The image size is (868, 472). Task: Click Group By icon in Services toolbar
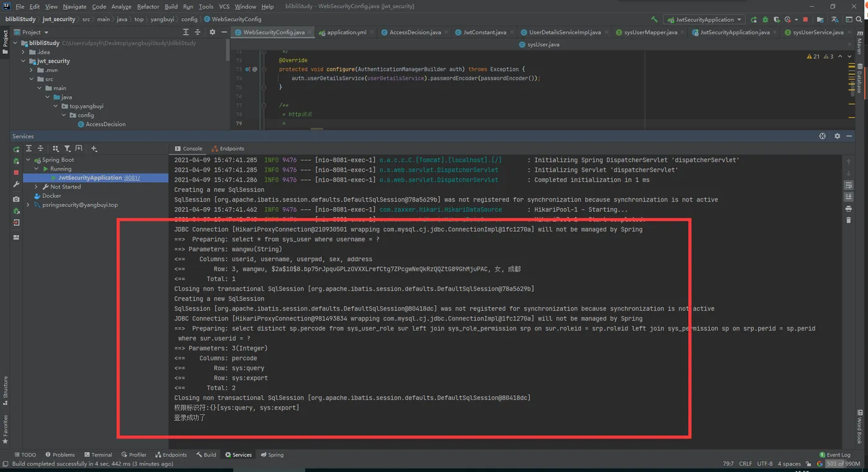tap(56, 149)
